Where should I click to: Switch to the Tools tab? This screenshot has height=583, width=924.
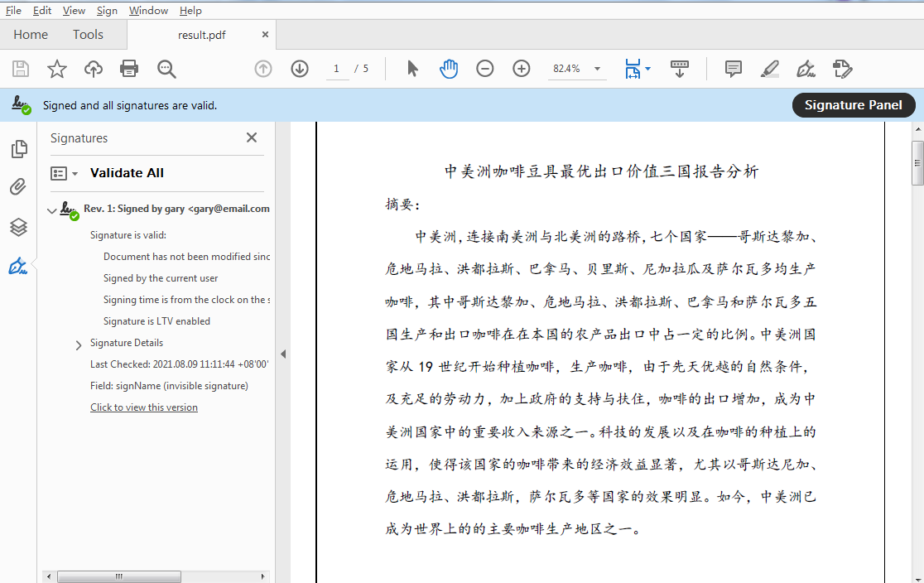[88, 35]
